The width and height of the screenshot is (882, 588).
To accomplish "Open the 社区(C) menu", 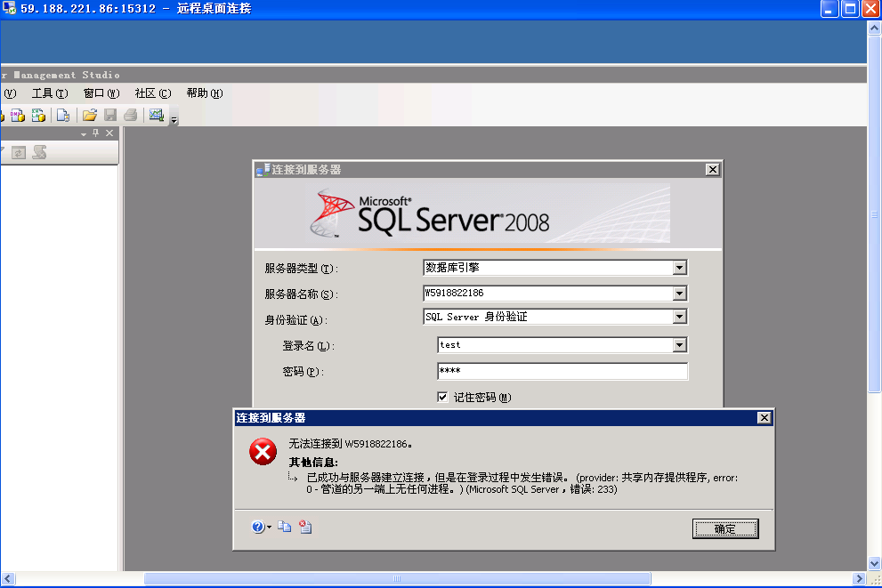I will (x=153, y=93).
